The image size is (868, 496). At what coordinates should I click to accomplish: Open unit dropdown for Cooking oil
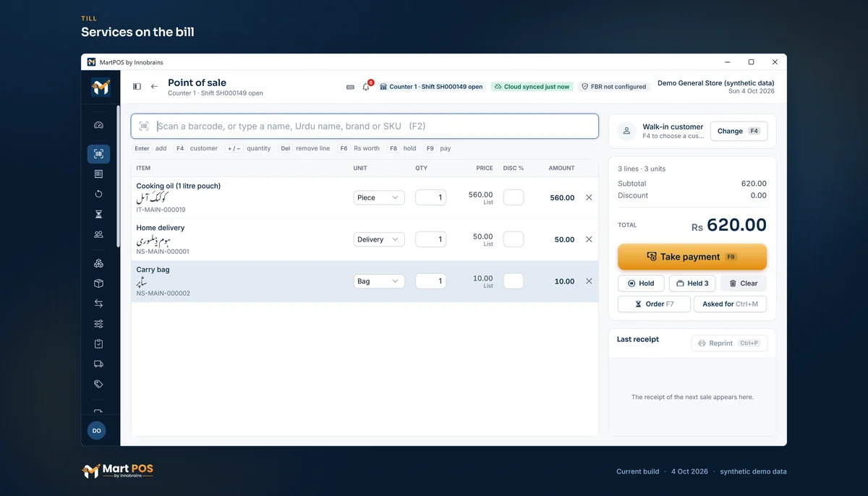coord(379,197)
